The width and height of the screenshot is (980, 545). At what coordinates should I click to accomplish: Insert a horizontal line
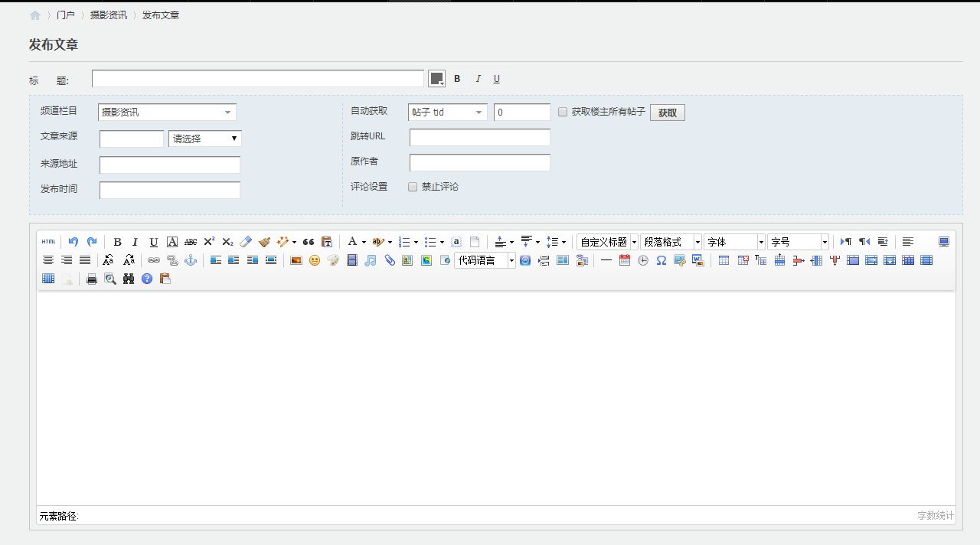(x=606, y=260)
